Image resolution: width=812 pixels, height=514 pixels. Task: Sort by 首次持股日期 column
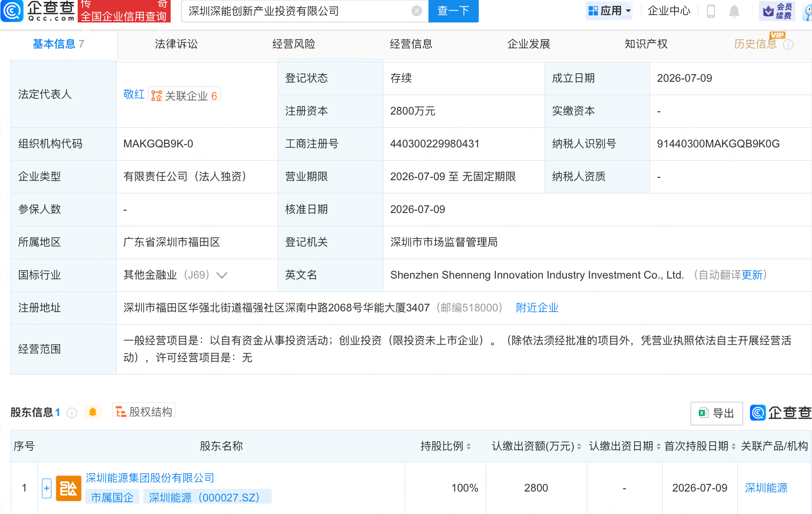point(733,446)
